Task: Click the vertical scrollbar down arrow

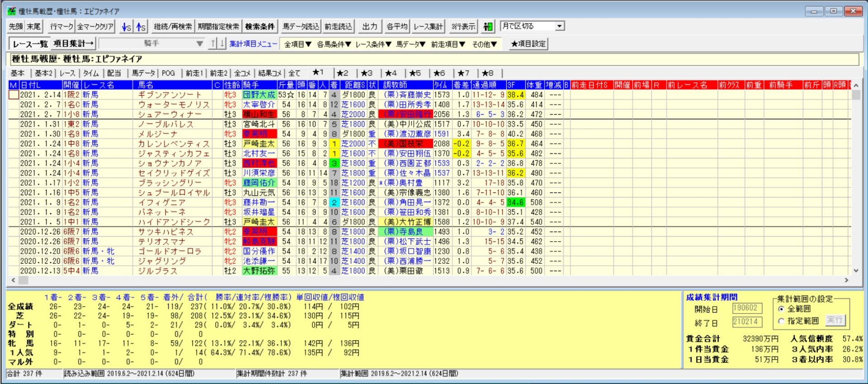Action: pyautogui.click(x=855, y=271)
